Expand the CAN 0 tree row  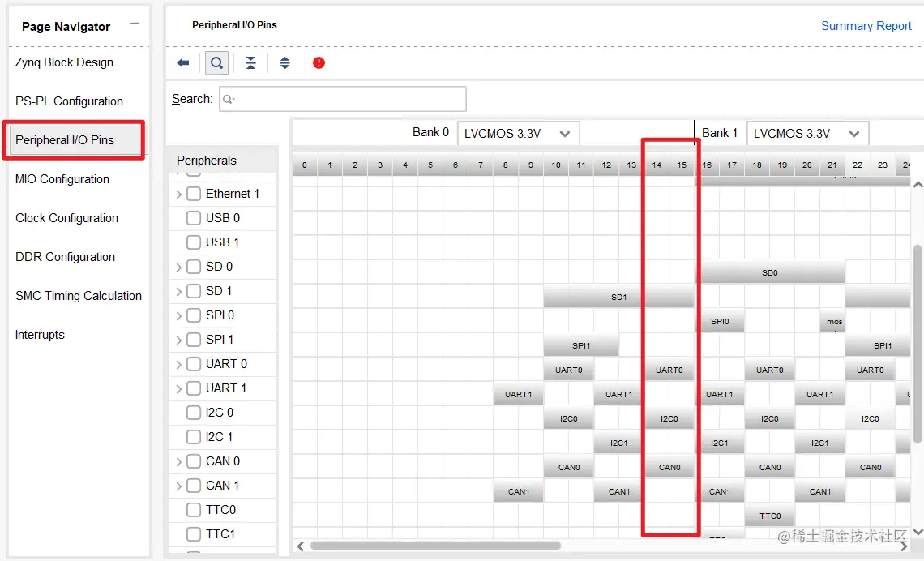(x=178, y=462)
